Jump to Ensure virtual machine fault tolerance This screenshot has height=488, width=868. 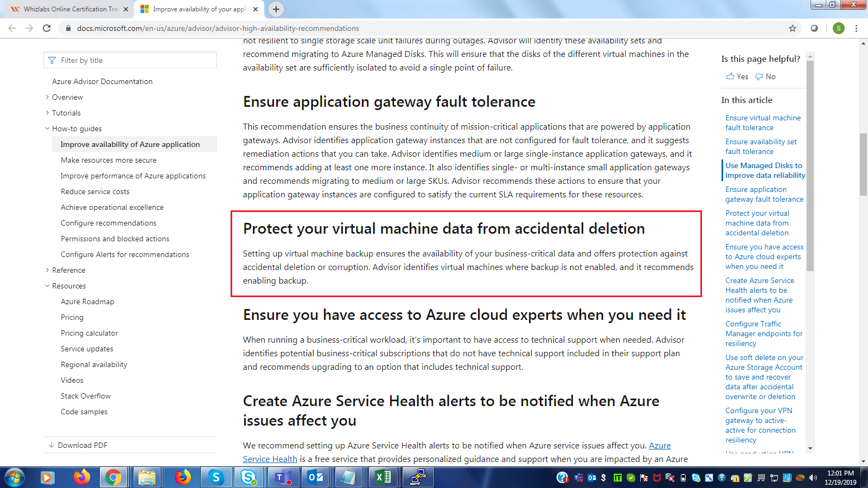coord(763,123)
